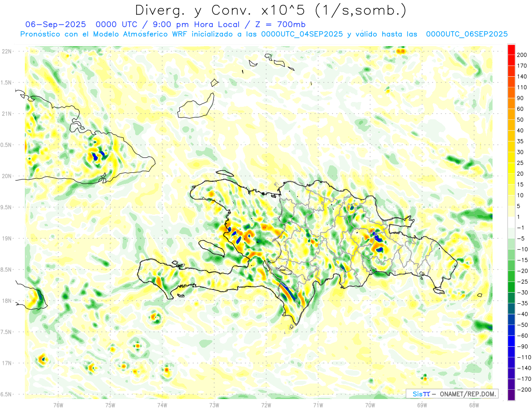
Task: Click the "0.5N" latitude label
Action: [7, 145]
